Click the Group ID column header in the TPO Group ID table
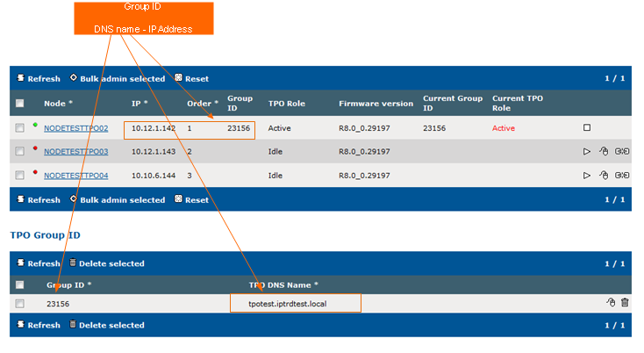 pyautogui.click(x=68, y=285)
